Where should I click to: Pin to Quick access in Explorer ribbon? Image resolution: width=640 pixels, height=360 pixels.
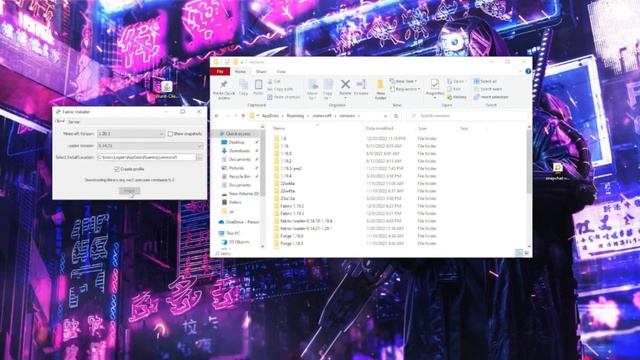[x=224, y=89]
